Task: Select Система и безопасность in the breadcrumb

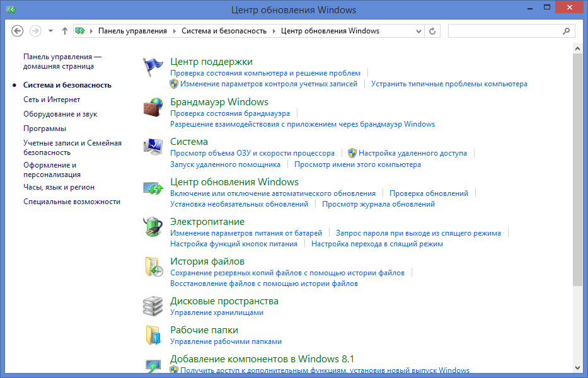Action: tap(224, 31)
